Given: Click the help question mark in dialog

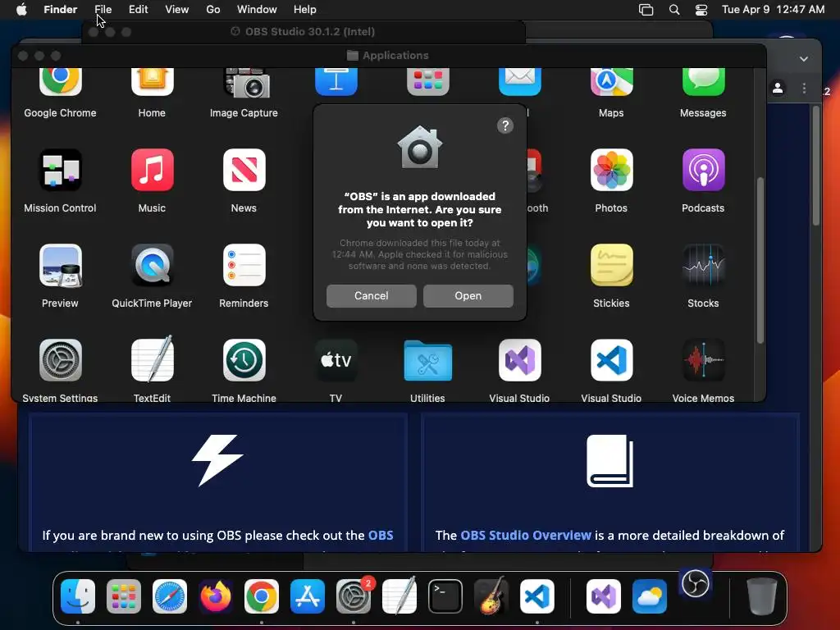Looking at the screenshot, I should [x=505, y=126].
